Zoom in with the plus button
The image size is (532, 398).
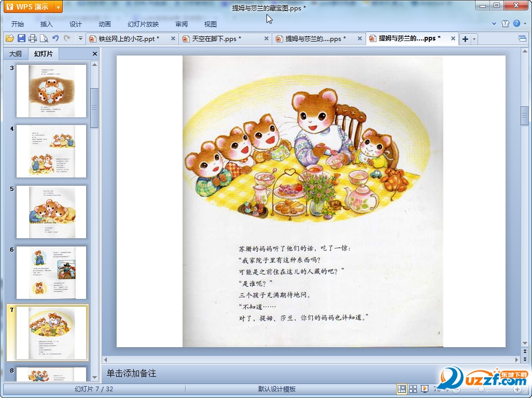coord(517,389)
